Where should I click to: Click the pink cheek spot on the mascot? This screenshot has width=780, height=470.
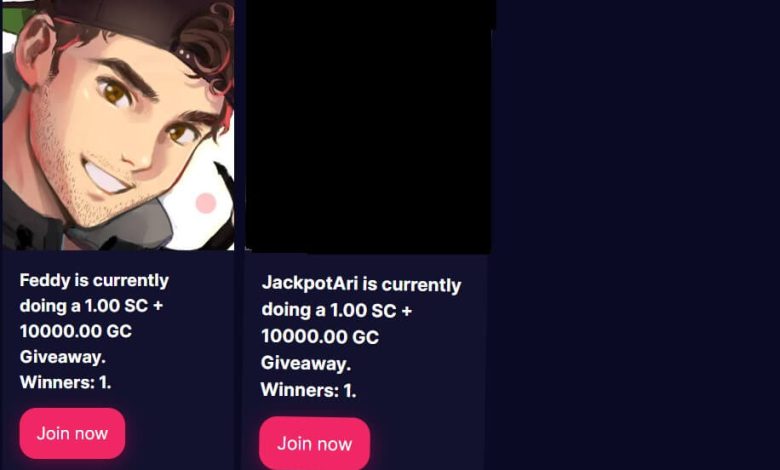pos(205,203)
